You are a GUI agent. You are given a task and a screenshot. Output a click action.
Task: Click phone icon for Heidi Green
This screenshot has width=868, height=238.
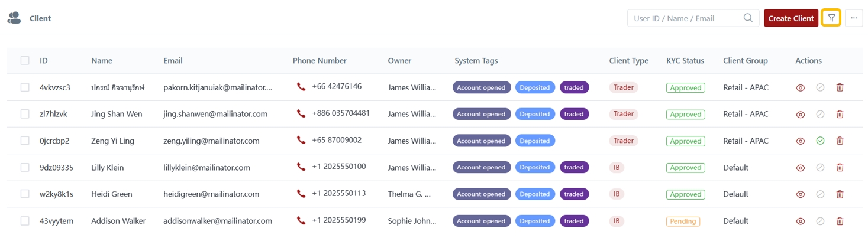[301, 194]
